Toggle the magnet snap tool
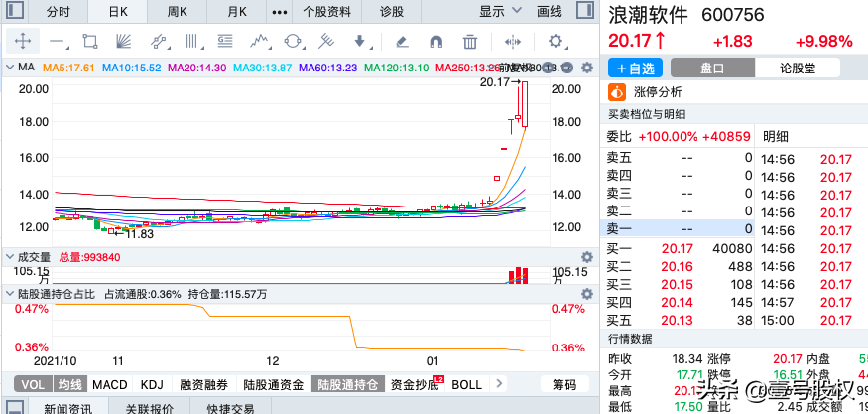The width and height of the screenshot is (868, 414). point(436,41)
